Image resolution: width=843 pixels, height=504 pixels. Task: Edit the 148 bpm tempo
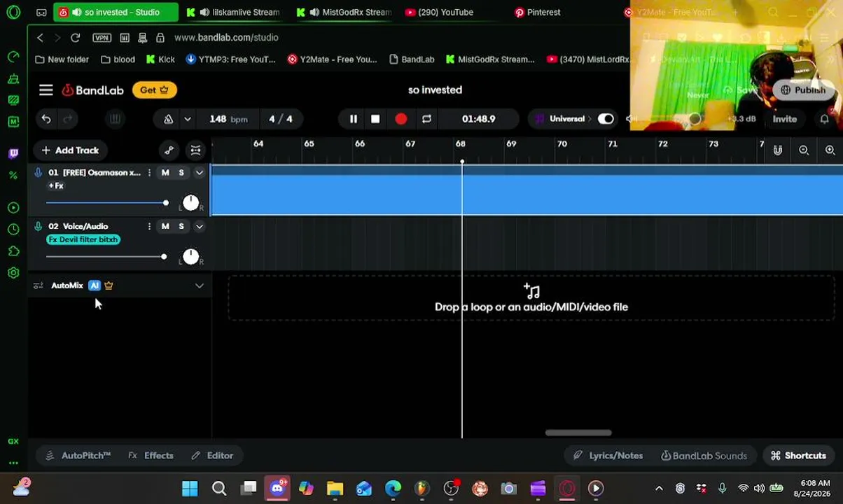(x=228, y=119)
